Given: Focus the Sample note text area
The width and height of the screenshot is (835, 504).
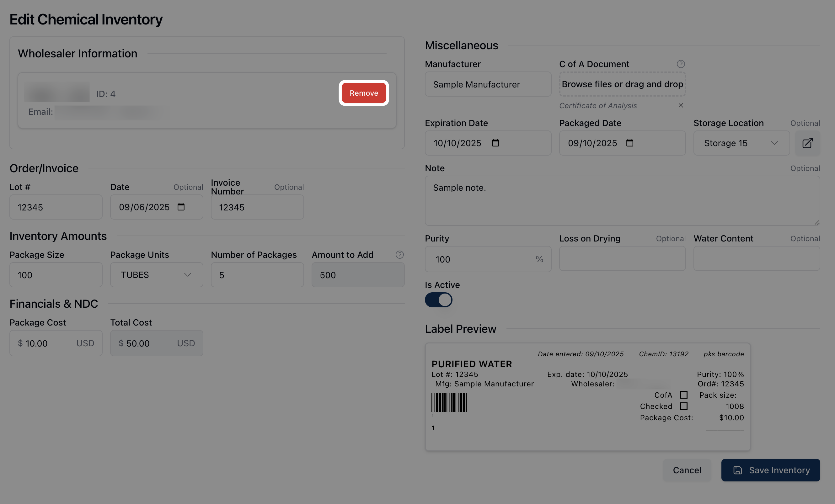Looking at the screenshot, I should point(622,201).
